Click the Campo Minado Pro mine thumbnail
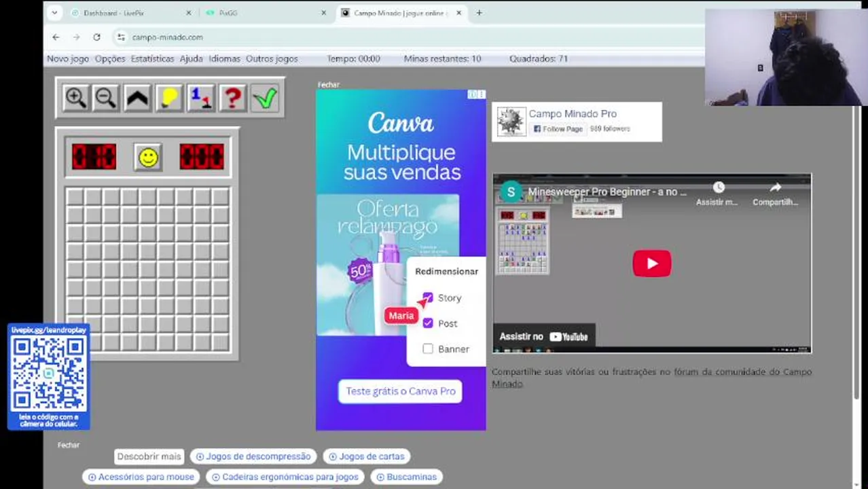The image size is (868, 489). pos(511,122)
